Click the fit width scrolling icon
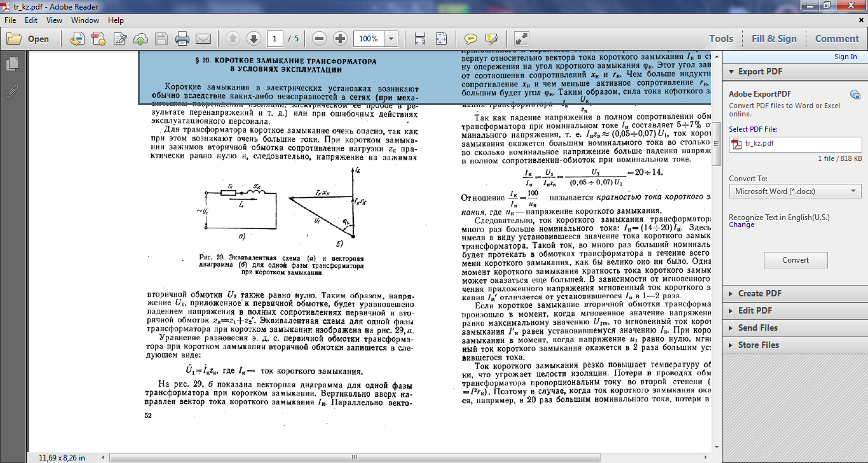This screenshot has width=868, height=463. 420,39
